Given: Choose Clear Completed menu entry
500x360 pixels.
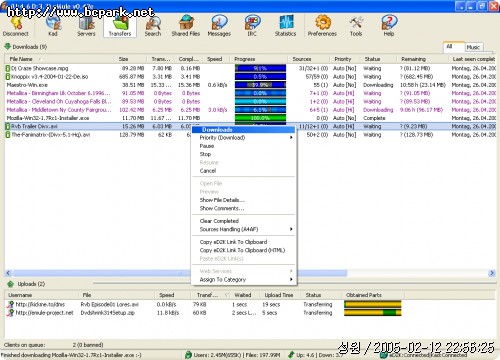Looking at the screenshot, I should click(244, 221).
